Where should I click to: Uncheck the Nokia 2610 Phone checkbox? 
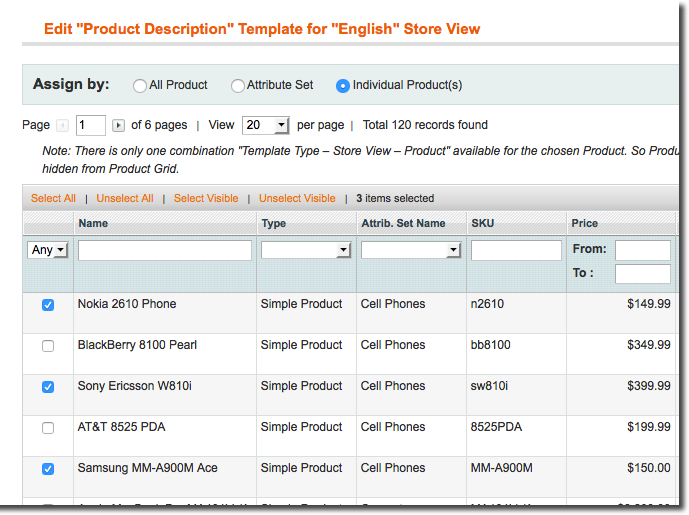[48, 305]
